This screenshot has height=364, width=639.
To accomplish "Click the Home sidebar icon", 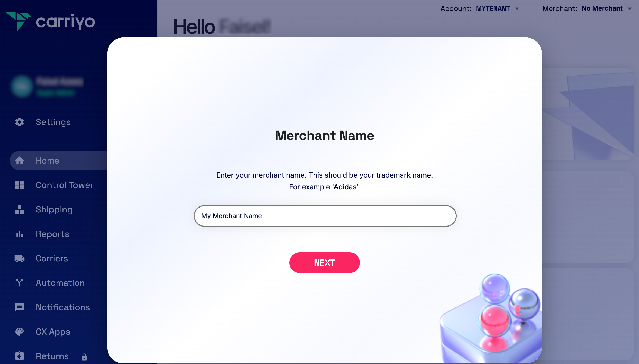I will (20, 160).
